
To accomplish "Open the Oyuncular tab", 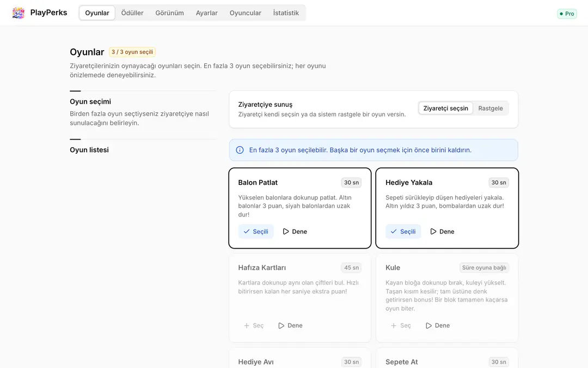I will pos(245,13).
